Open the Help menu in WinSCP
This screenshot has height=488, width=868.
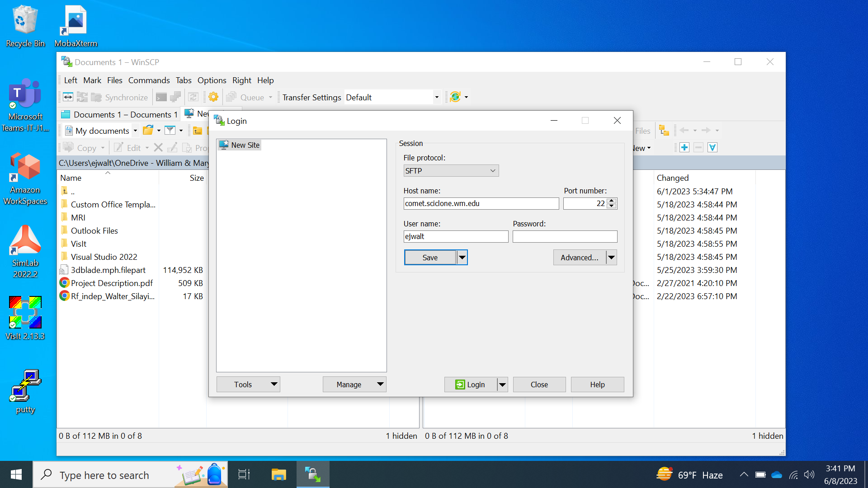(265, 80)
